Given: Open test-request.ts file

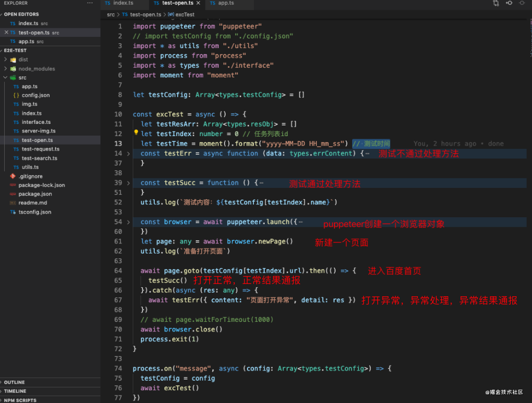Looking at the screenshot, I should (x=41, y=149).
